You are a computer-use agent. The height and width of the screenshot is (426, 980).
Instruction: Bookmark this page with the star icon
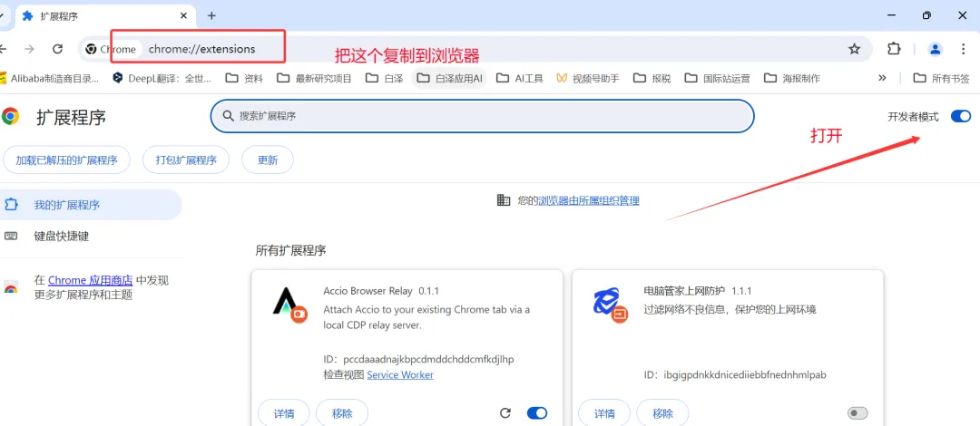click(854, 49)
